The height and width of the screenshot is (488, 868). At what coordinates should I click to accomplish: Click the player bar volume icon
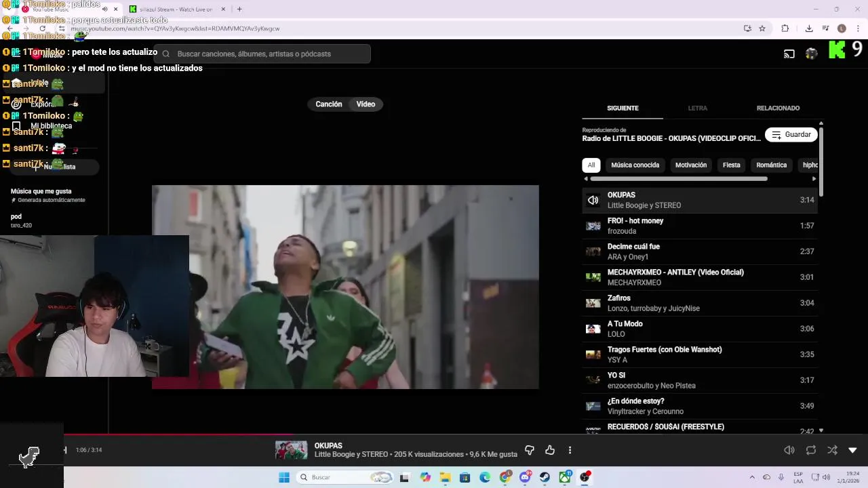coord(789,450)
